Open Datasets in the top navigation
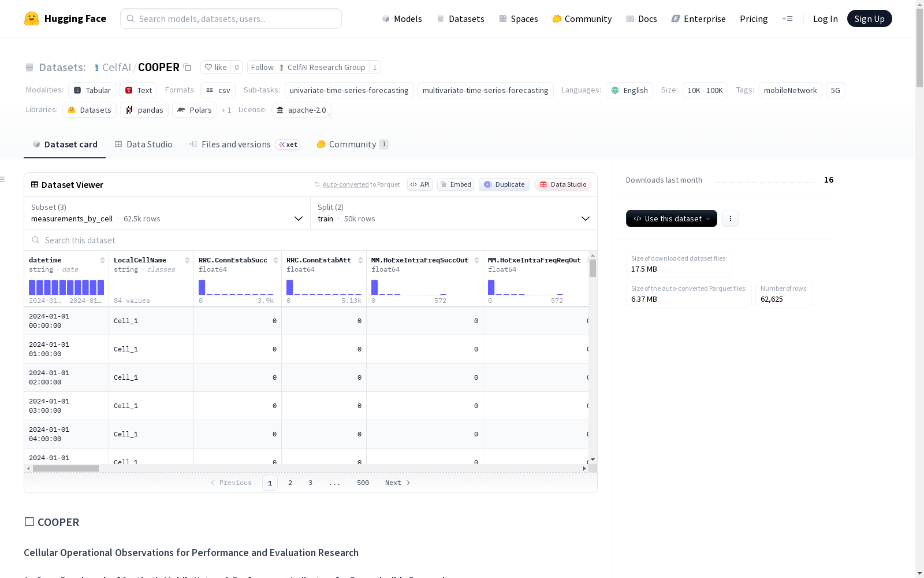This screenshot has width=924, height=578. coord(460,18)
